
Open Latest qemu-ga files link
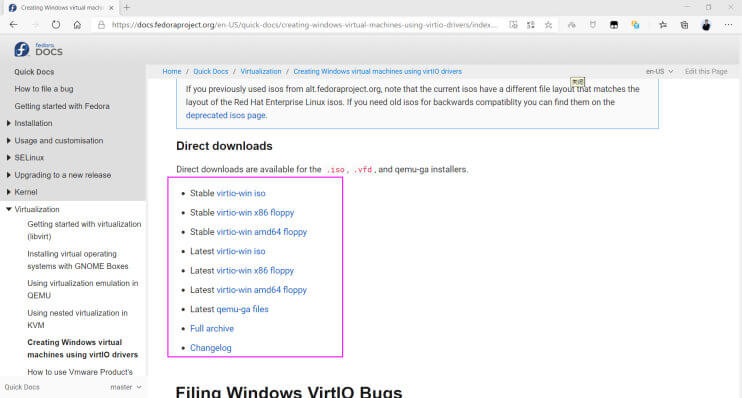[x=242, y=309]
